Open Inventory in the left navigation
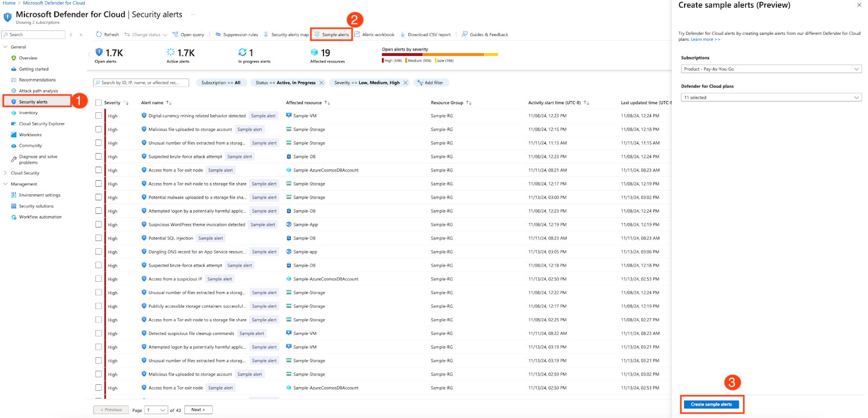Viewport: 868px width, 418px height. point(28,113)
